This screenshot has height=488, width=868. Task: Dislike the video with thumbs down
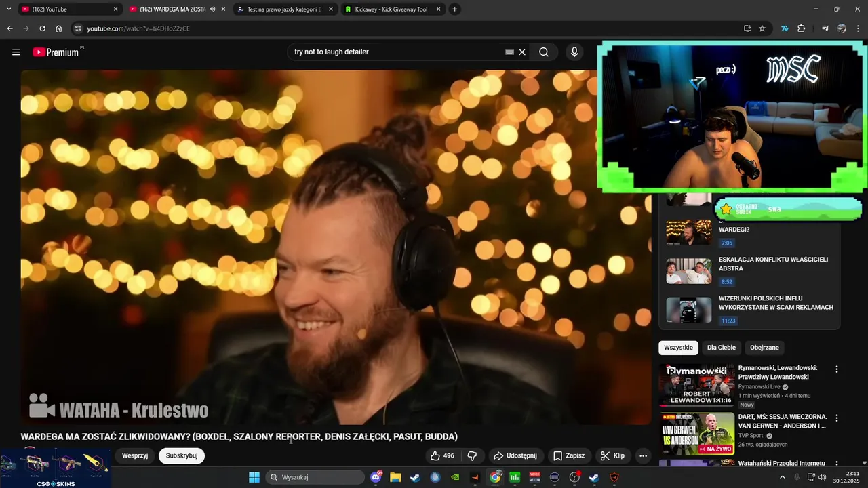pos(473,455)
